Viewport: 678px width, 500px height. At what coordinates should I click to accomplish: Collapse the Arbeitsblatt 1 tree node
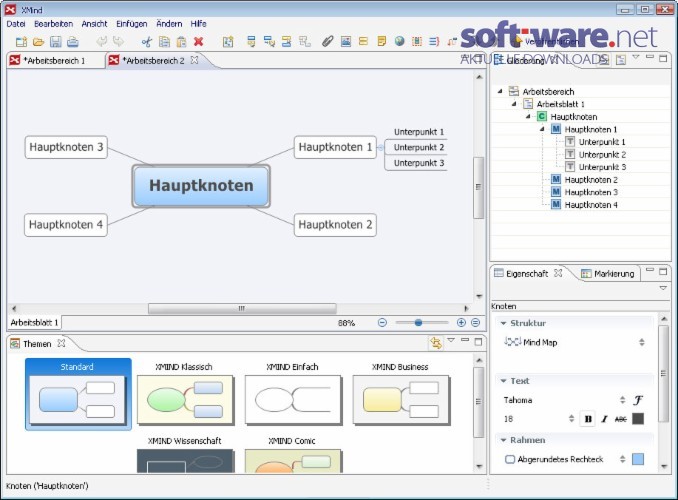tap(514, 104)
